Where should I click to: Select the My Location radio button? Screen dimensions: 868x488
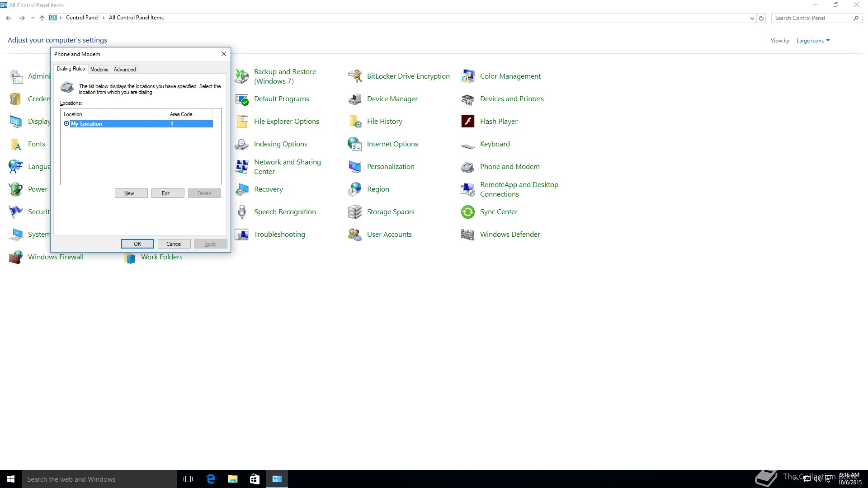point(66,124)
